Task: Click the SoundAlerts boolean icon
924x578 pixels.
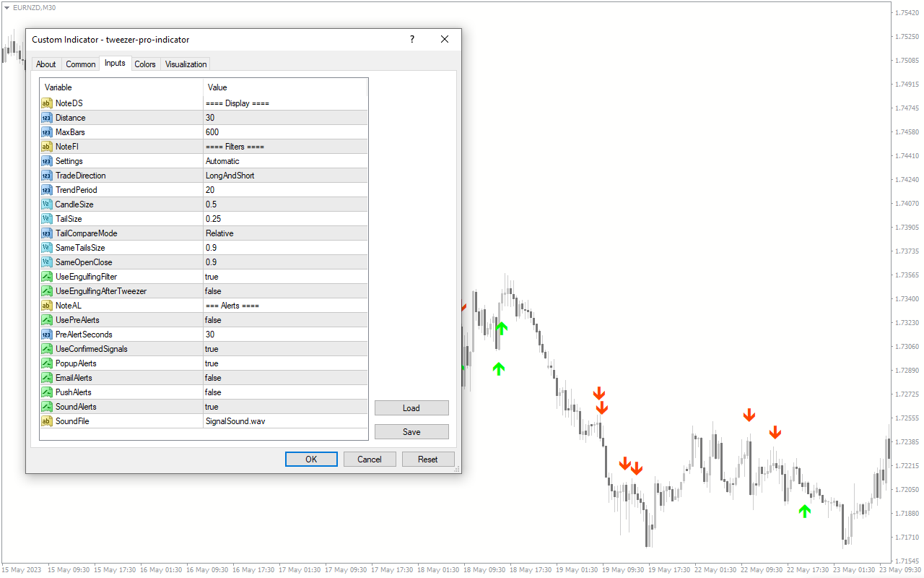Action: pyautogui.click(x=47, y=407)
